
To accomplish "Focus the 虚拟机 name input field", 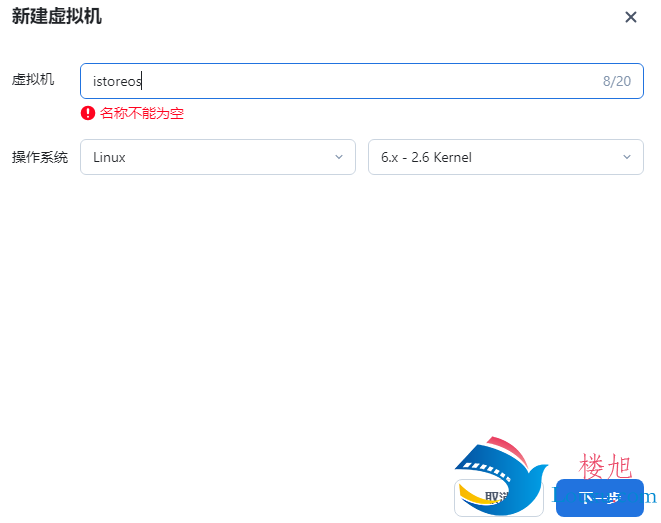I will (x=362, y=81).
